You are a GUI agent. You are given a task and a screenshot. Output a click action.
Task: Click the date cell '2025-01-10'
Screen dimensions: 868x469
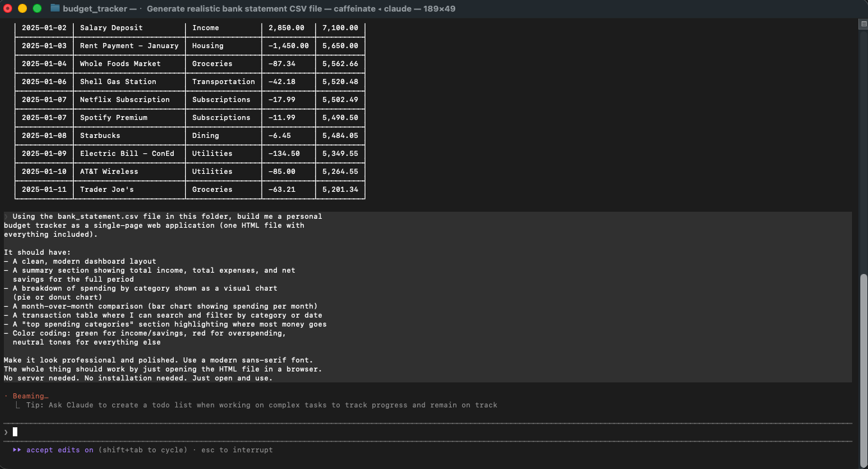(x=44, y=171)
